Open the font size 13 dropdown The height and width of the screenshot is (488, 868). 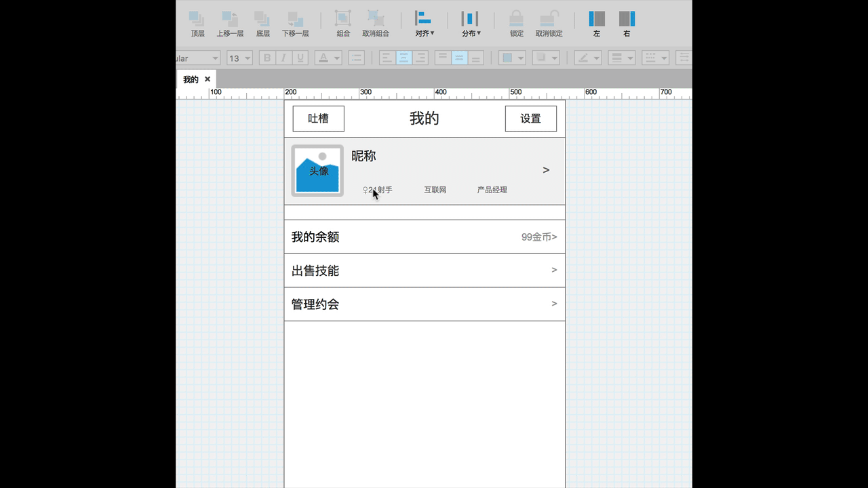coord(239,58)
